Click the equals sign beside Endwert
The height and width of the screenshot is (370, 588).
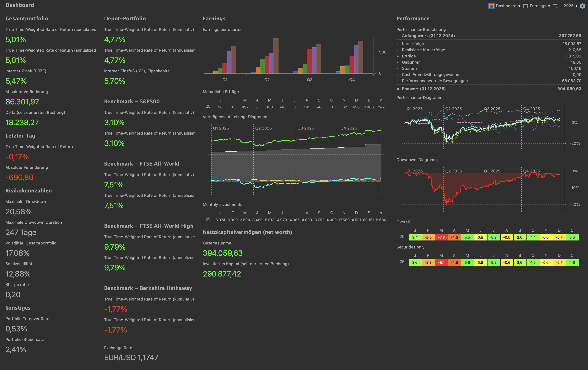tap(398, 89)
